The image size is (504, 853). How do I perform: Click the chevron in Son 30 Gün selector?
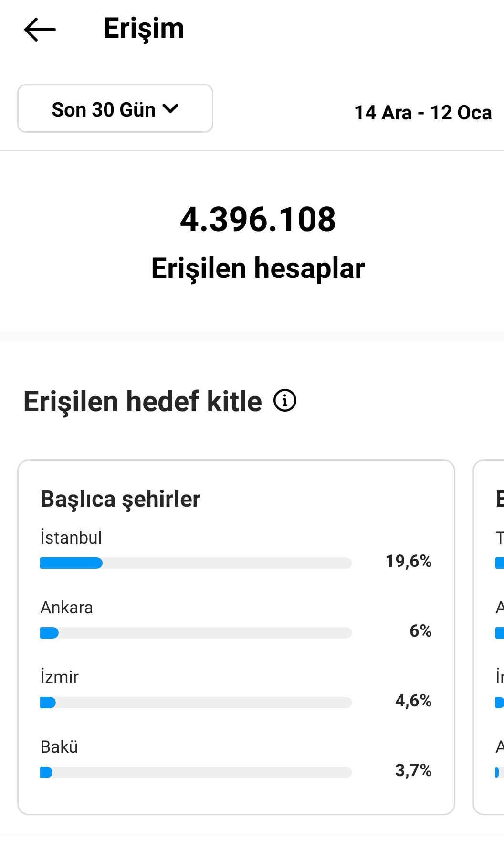pos(170,108)
